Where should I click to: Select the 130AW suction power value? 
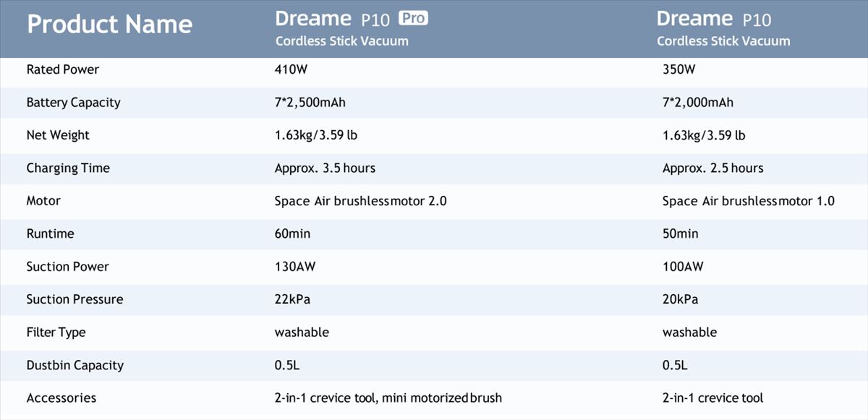[295, 267]
